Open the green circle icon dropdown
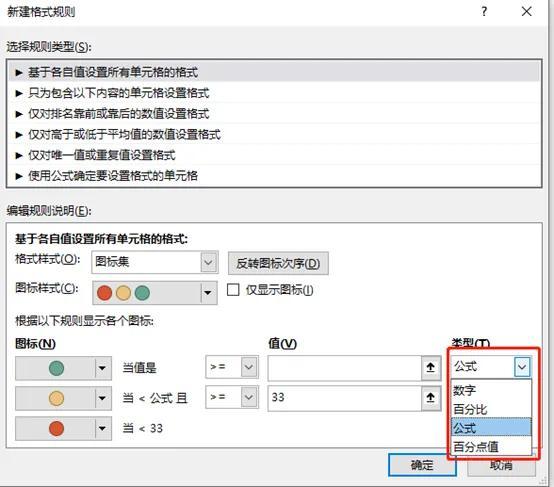 pos(64,368)
